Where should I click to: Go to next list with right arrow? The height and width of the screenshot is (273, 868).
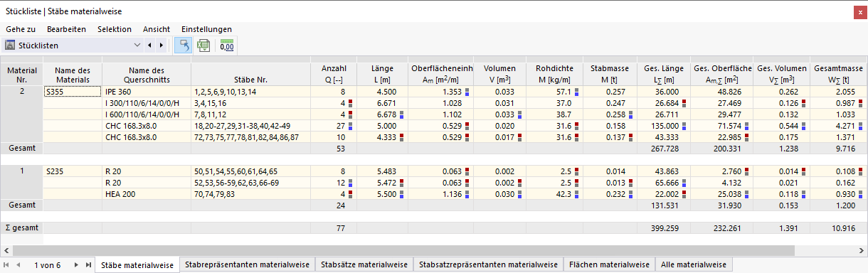tap(161, 45)
